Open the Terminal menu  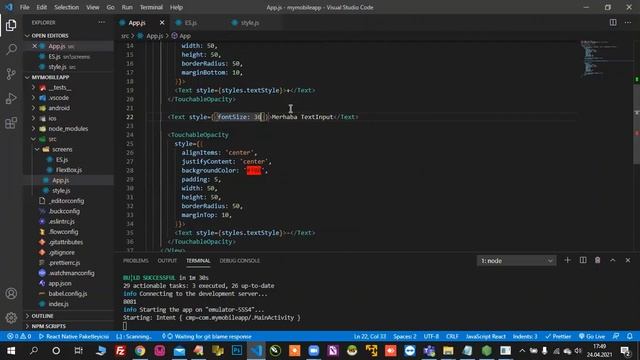coord(151,7)
